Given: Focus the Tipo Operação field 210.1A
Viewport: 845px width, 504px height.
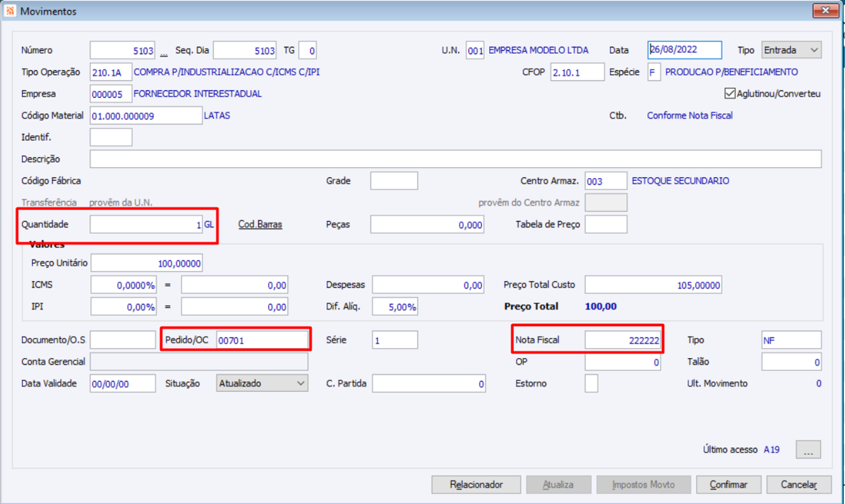Looking at the screenshot, I should tap(111, 72).
